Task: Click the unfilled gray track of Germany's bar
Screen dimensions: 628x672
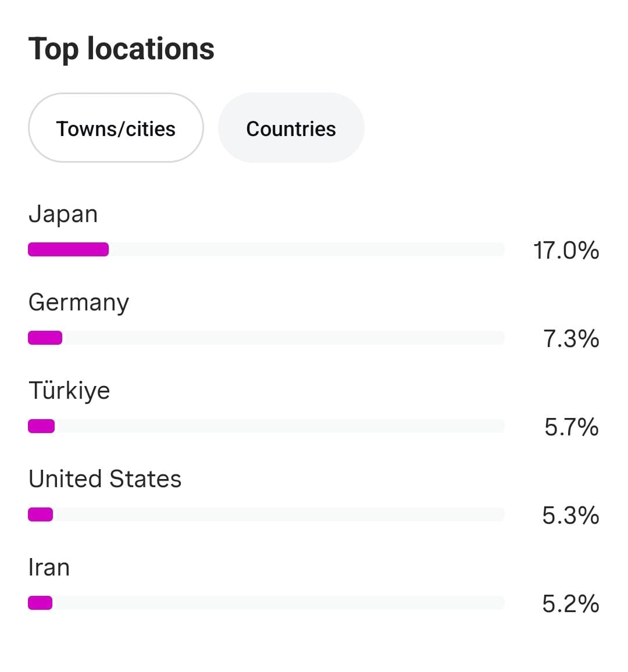Action: click(x=282, y=338)
